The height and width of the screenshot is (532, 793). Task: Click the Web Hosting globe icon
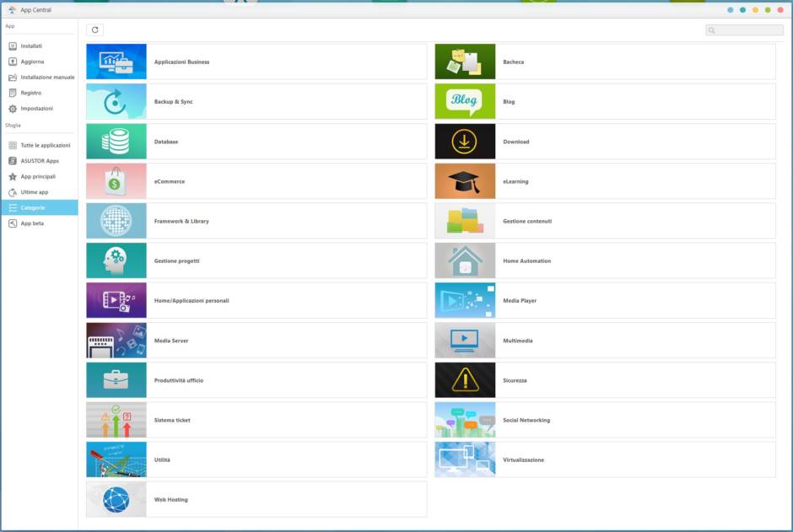(116, 500)
